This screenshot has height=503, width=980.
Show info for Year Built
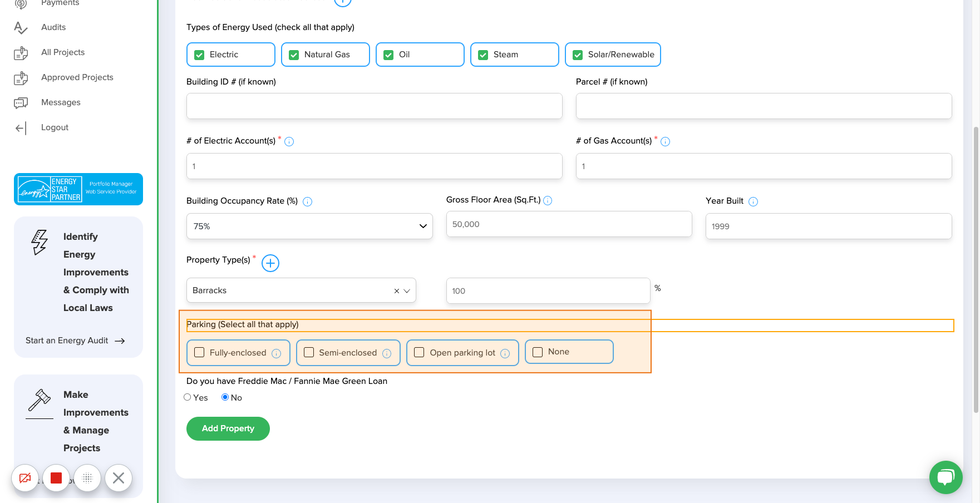coord(754,202)
